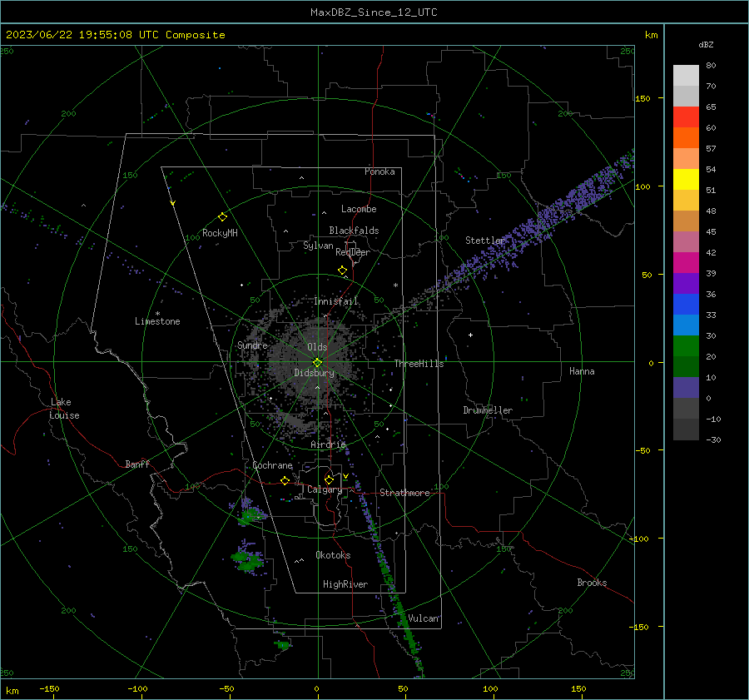Click the white asterisk marker east of Innisfail
Screen dimensions: 749x700
pos(395,285)
